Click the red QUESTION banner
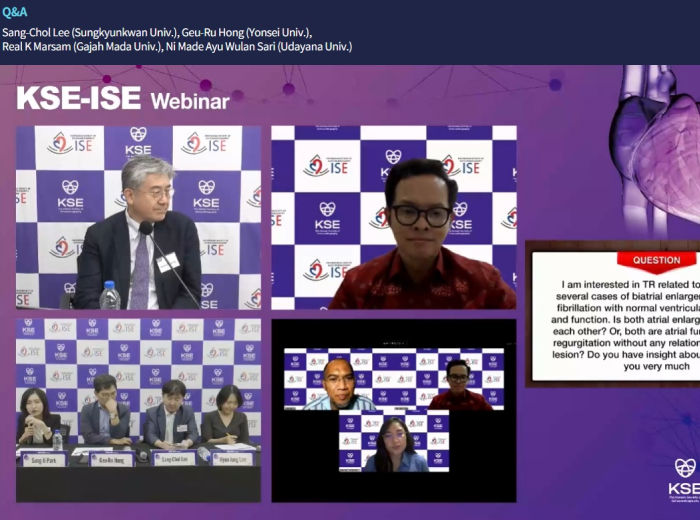The width and height of the screenshot is (700, 520). click(x=656, y=262)
